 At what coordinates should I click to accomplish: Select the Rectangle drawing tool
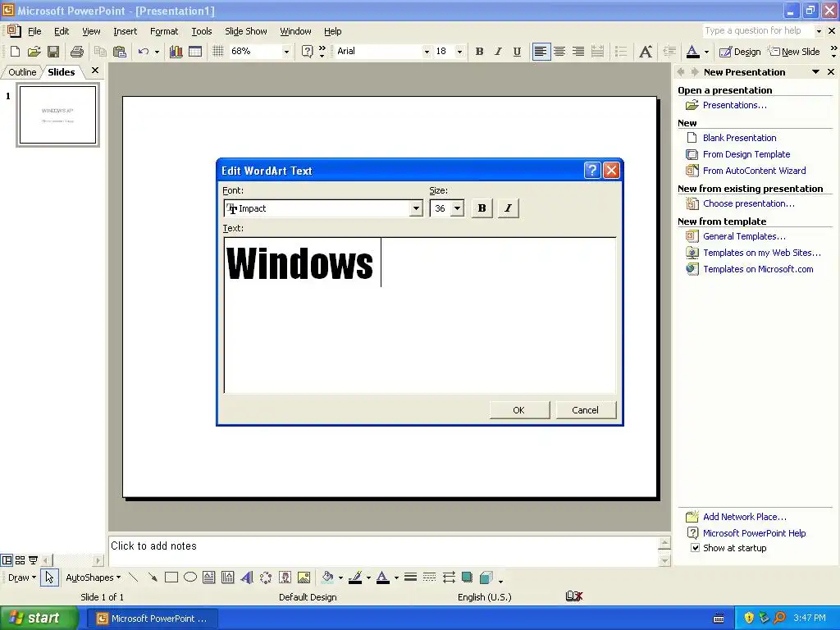pos(171,577)
